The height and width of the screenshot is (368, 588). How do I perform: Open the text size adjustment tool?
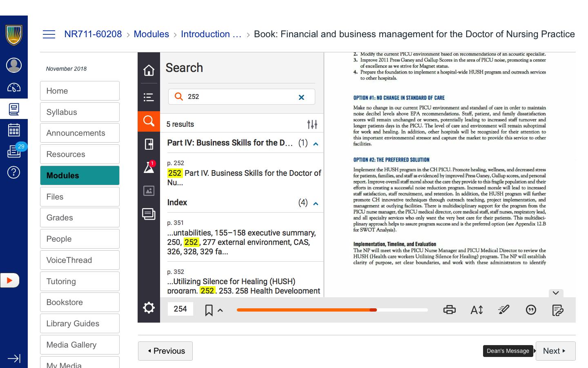477,310
